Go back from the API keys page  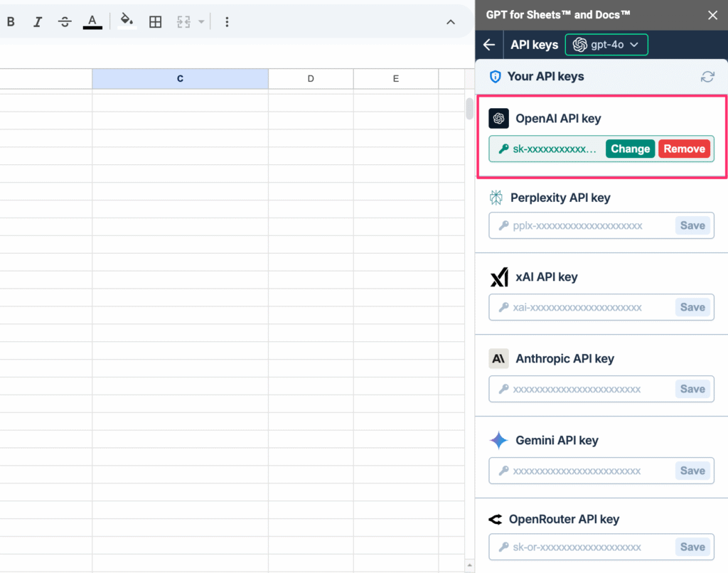tap(489, 45)
